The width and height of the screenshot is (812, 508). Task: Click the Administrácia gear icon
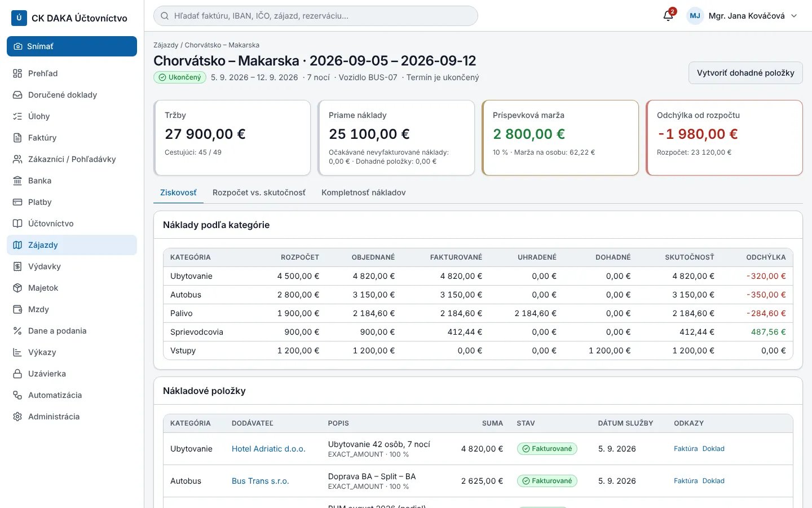tap(17, 417)
